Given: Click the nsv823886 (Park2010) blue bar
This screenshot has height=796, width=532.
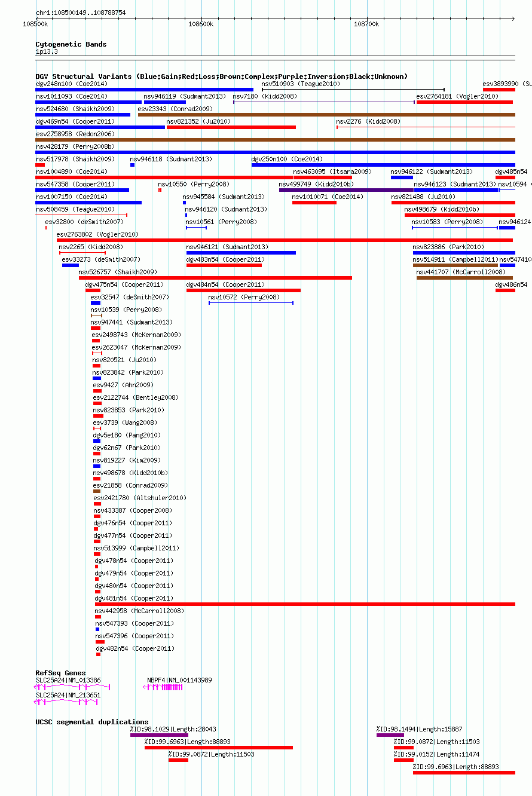Looking at the screenshot, I should [464, 253].
